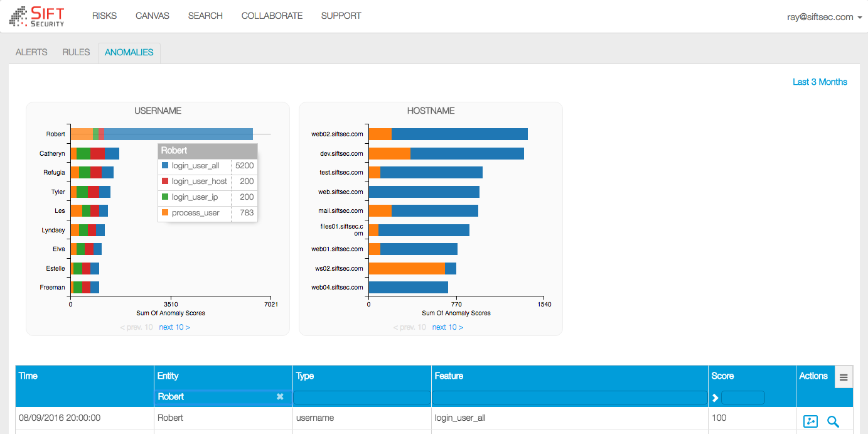Click the test.siftsec.com label
Image resolution: width=868 pixels, height=434 pixels.
coord(341,172)
